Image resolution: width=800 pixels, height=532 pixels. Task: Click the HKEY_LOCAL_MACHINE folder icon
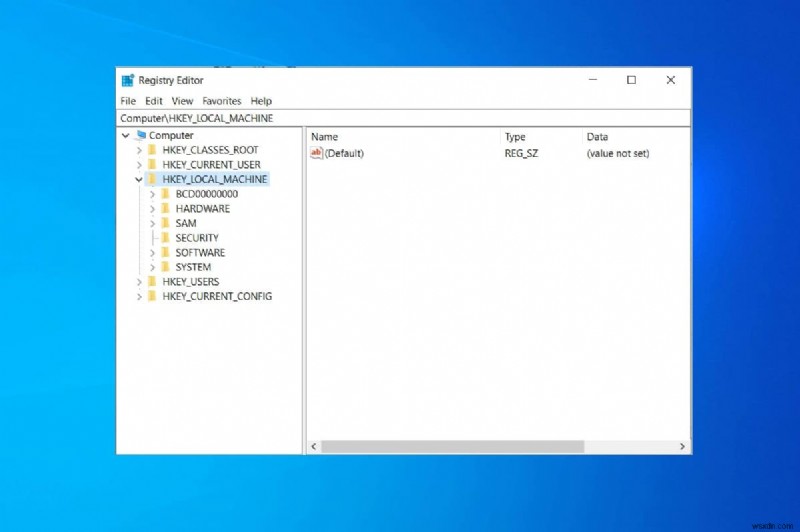click(x=152, y=179)
